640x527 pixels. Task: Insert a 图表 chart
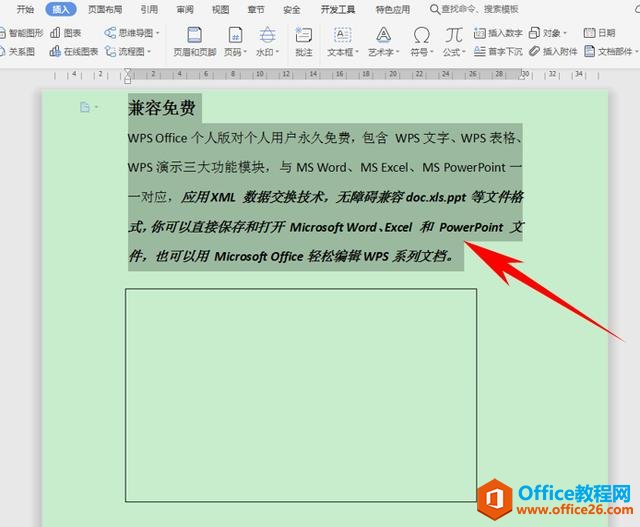click(x=66, y=33)
